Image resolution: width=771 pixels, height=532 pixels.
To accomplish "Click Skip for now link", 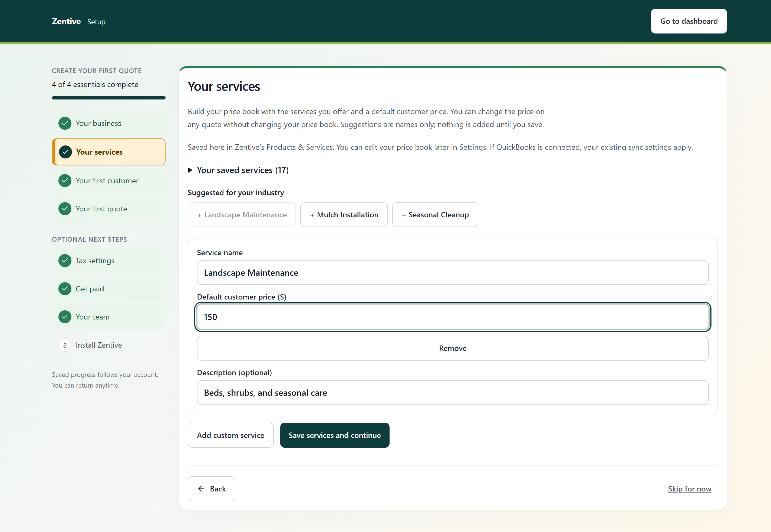I will [689, 489].
